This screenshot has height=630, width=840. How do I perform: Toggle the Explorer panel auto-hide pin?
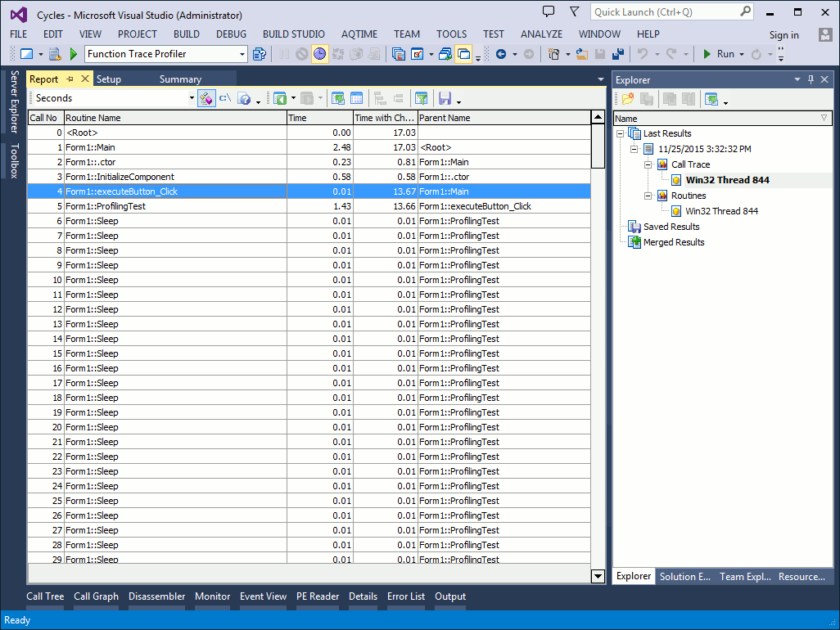point(811,79)
